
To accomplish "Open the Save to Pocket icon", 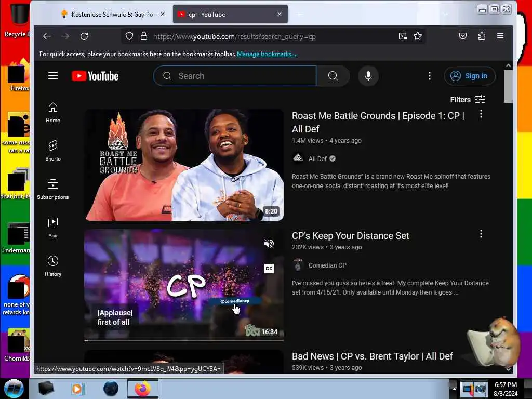I will point(463,36).
